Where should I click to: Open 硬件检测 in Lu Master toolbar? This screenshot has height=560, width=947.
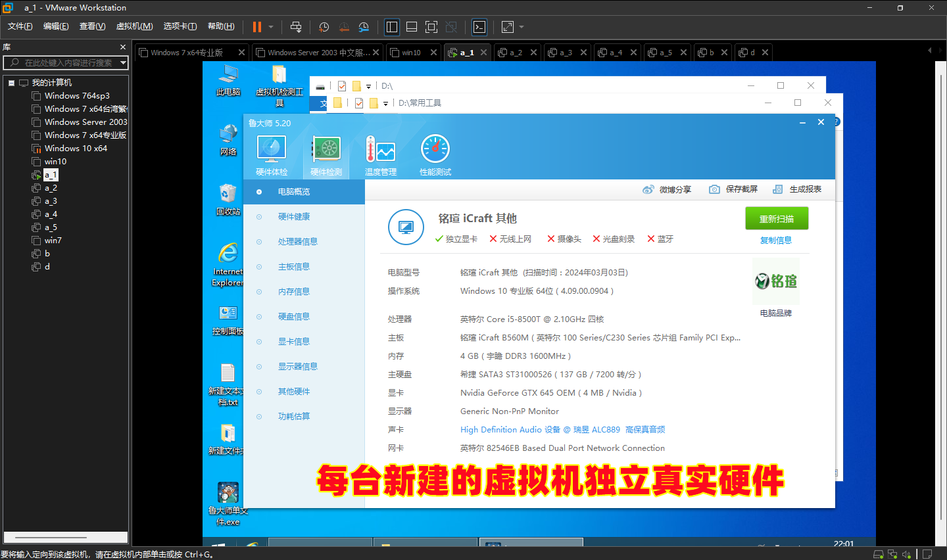pos(326,155)
